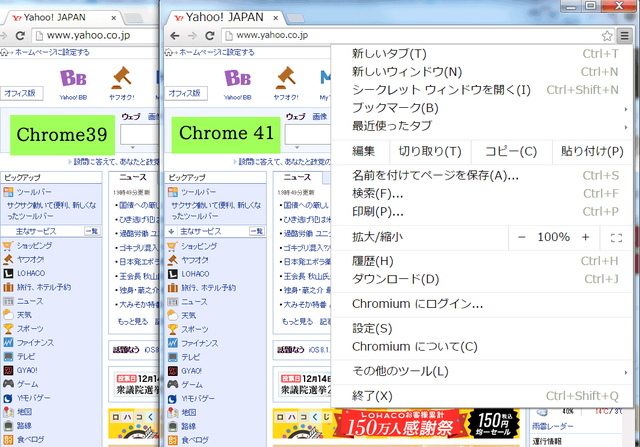Open Chromium について(C) menu item
The height and width of the screenshot is (447, 640).
482,347
